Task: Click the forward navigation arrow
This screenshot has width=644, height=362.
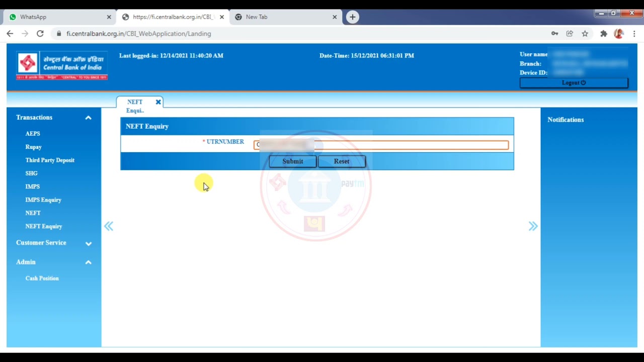Action: click(x=25, y=34)
